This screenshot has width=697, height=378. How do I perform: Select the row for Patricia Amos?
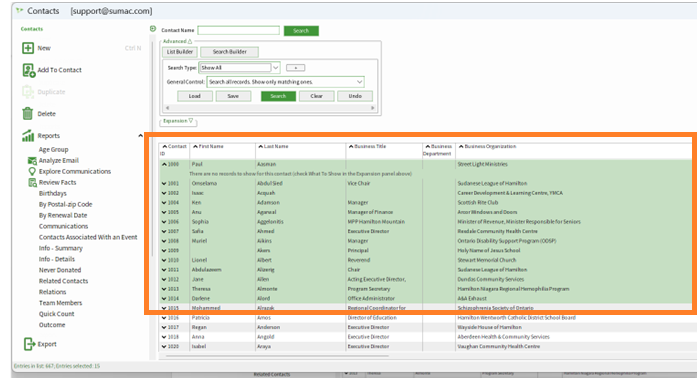[x=426, y=318]
